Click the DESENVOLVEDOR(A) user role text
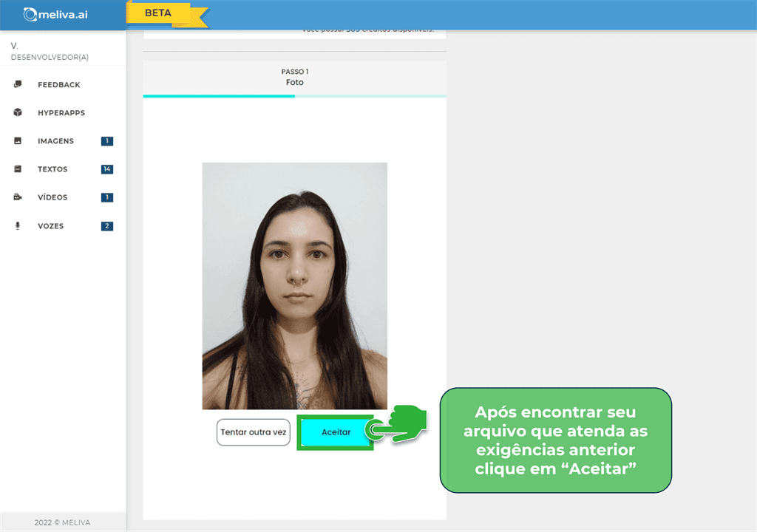The height and width of the screenshot is (532, 757). tap(50, 57)
